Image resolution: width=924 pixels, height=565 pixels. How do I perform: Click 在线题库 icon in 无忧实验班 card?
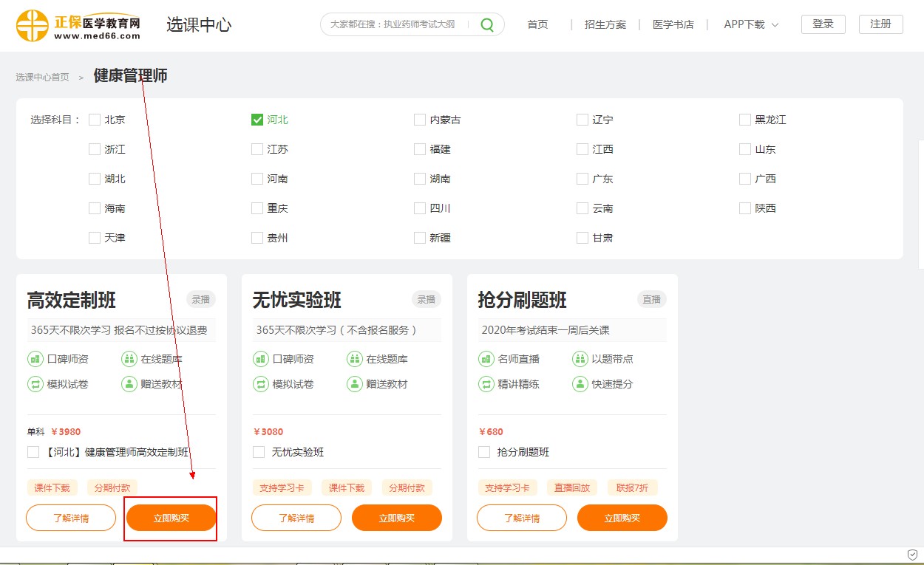coord(354,359)
